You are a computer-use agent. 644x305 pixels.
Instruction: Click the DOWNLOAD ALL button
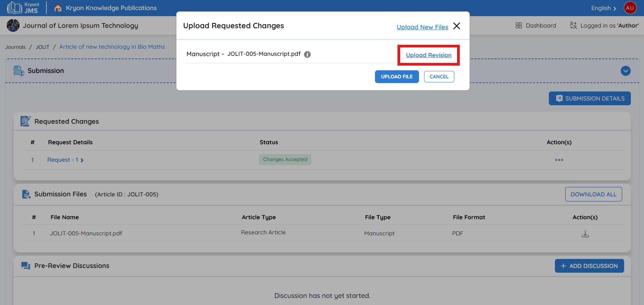[x=593, y=194]
